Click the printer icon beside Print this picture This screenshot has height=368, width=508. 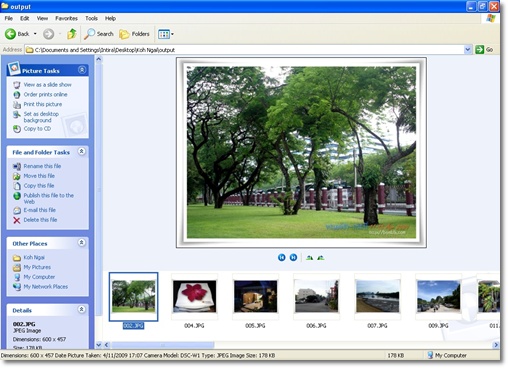click(x=17, y=105)
